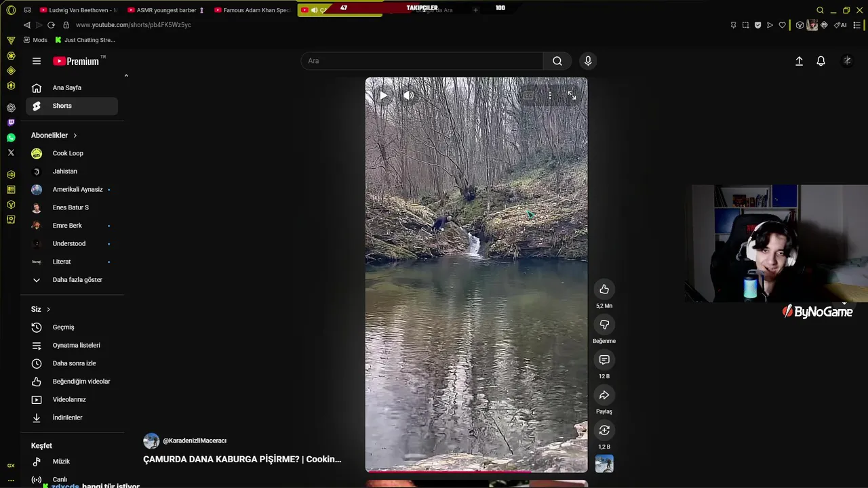The image size is (868, 488).
Task: Click the YouTube Premium logo
Action: point(76,61)
